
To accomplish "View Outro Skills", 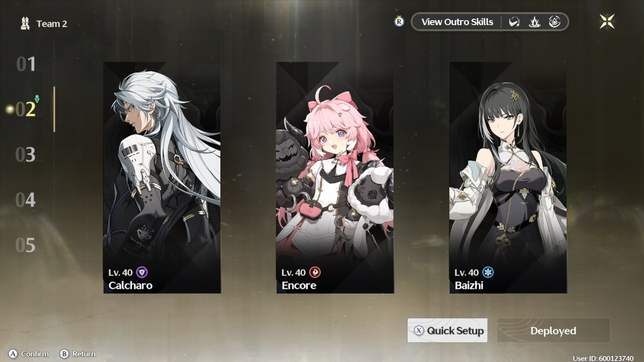I will [x=457, y=22].
